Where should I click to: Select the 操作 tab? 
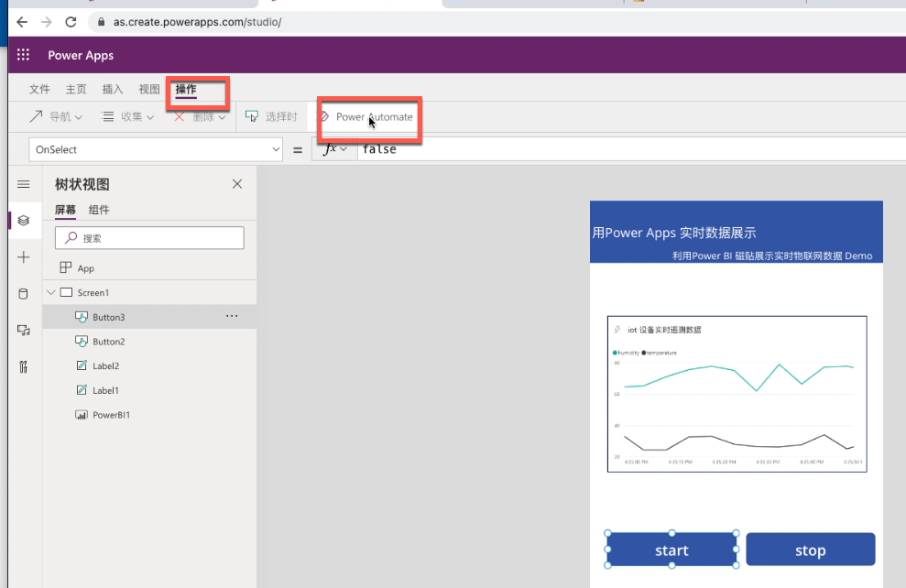pyautogui.click(x=186, y=89)
